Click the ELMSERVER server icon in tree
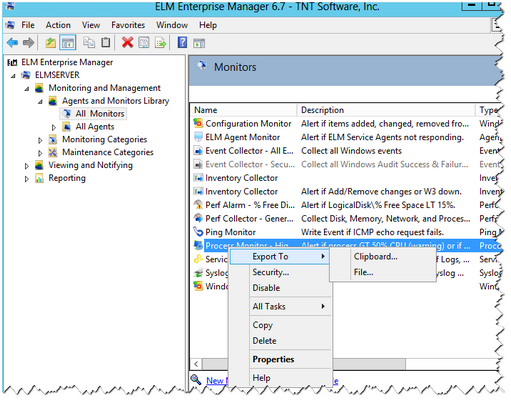This screenshot has width=511, height=401. pos(26,75)
